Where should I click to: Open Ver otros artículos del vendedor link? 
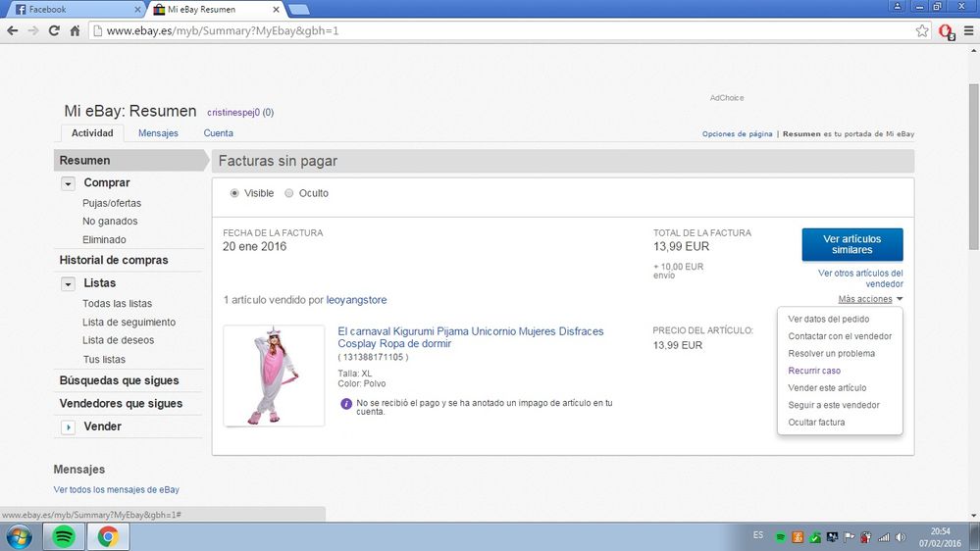[x=860, y=278]
